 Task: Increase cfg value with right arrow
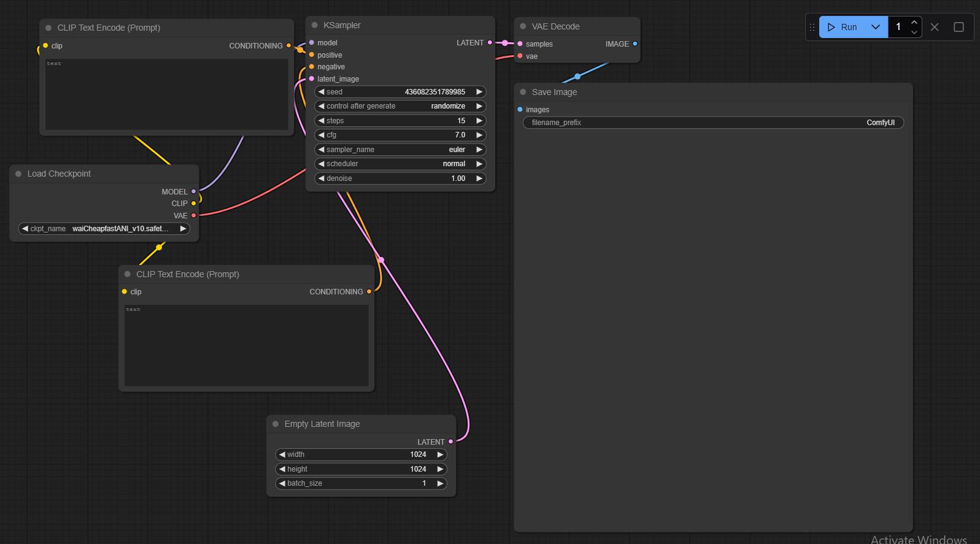click(x=479, y=135)
